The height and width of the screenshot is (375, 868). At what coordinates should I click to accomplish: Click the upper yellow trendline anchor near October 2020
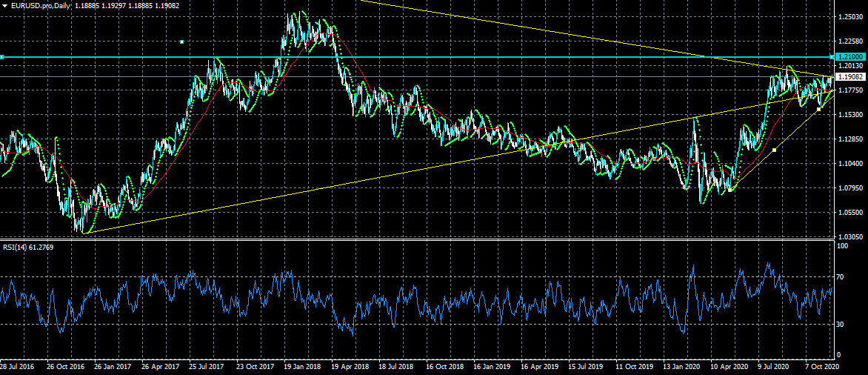click(x=818, y=109)
